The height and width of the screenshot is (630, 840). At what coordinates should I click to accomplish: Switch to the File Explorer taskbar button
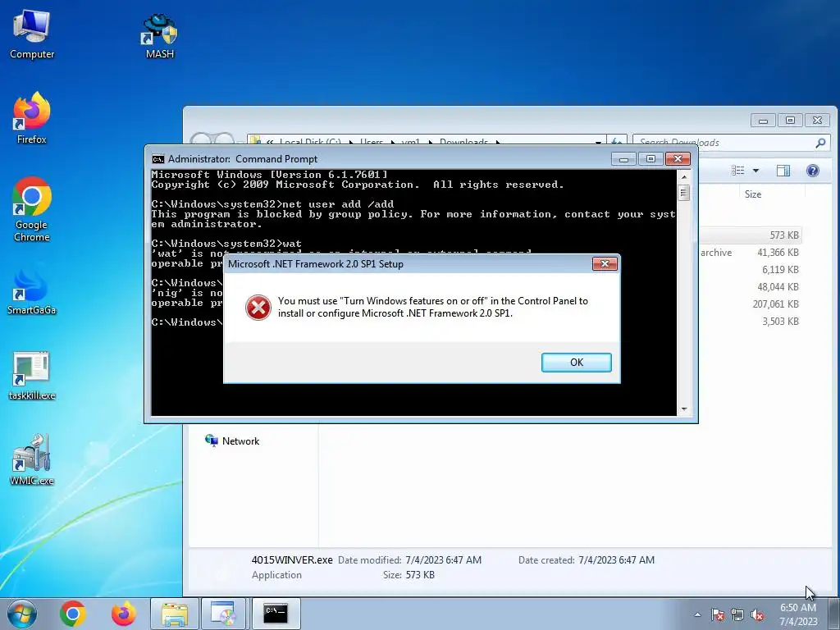tap(175, 614)
